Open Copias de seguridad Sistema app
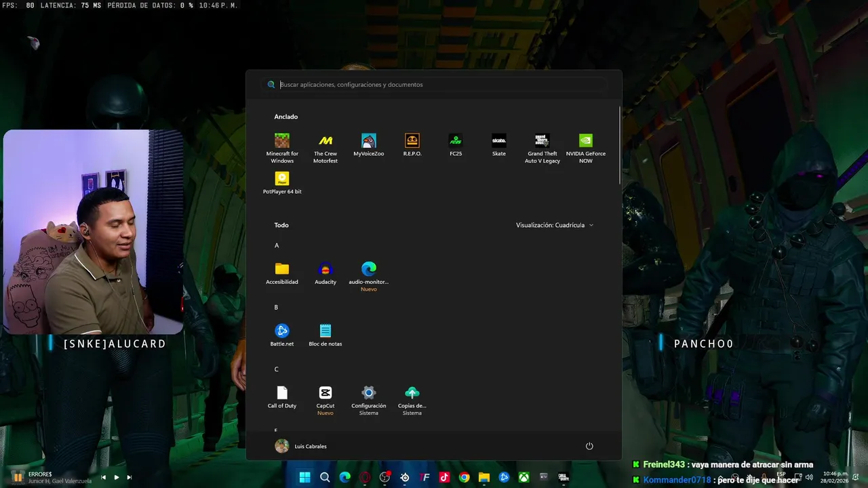The image size is (868, 488). point(412,401)
